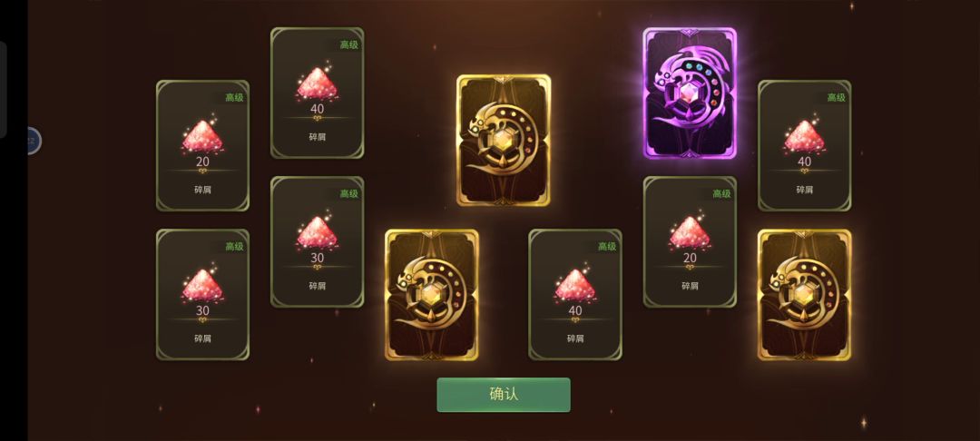Click the gray side panel handle on the far left
Image resolution: width=980 pixels, height=441 pixels.
(3, 89)
